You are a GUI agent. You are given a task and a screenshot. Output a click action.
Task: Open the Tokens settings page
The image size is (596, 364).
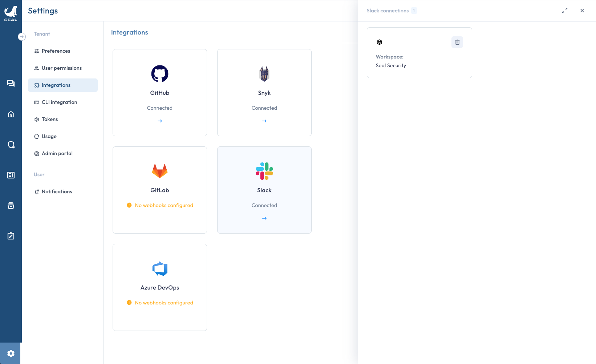63,119
